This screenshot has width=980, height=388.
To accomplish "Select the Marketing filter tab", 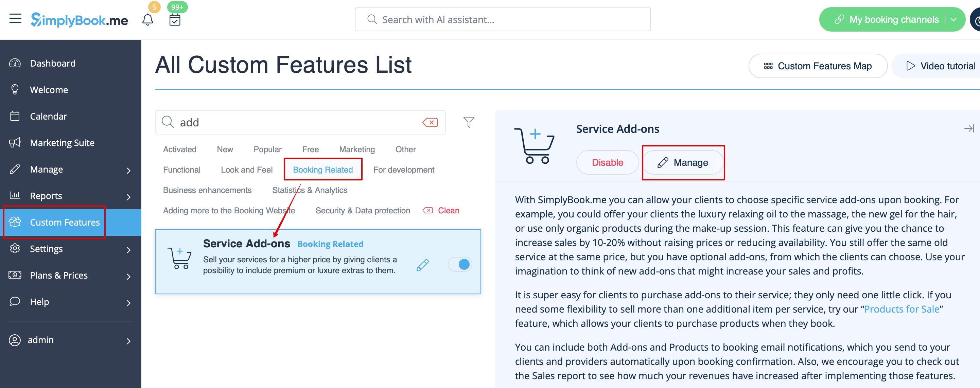I will 357,149.
